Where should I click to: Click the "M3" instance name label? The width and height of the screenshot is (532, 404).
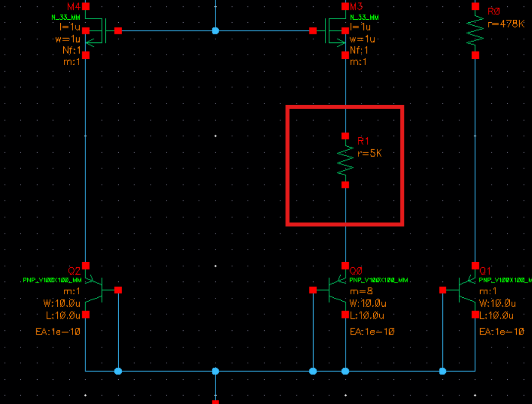coord(356,6)
